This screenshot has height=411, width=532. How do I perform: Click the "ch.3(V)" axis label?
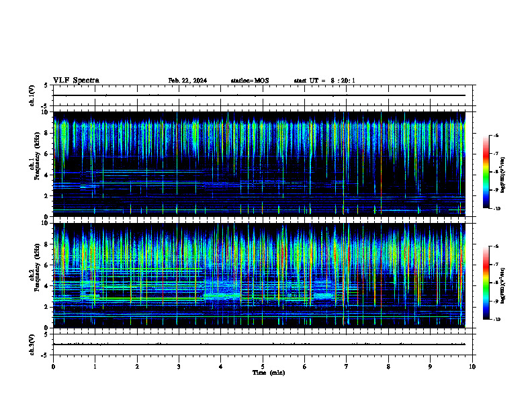(32, 345)
